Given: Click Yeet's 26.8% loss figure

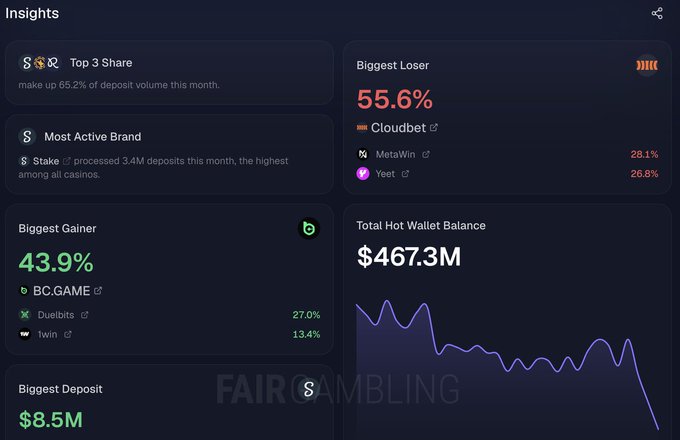Looking at the screenshot, I should click(644, 174).
